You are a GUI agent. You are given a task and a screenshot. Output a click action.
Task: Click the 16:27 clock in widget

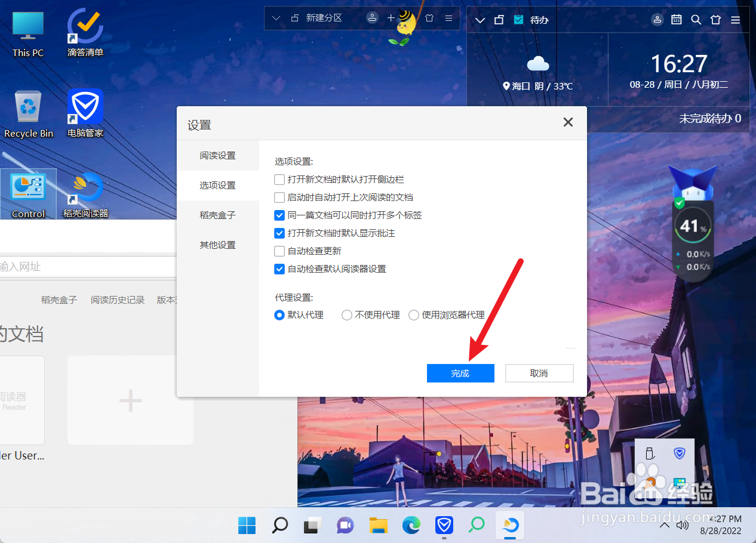(678, 64)
